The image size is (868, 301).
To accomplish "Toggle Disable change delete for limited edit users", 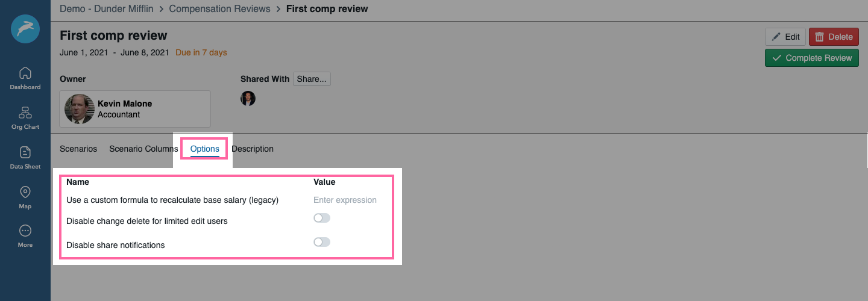I will pos(322,218).
